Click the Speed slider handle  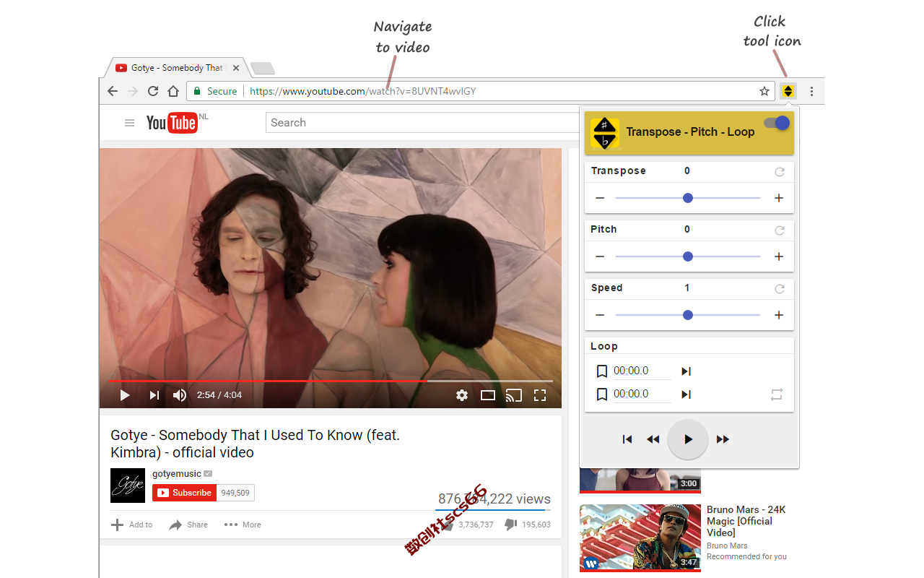[688, 315]
